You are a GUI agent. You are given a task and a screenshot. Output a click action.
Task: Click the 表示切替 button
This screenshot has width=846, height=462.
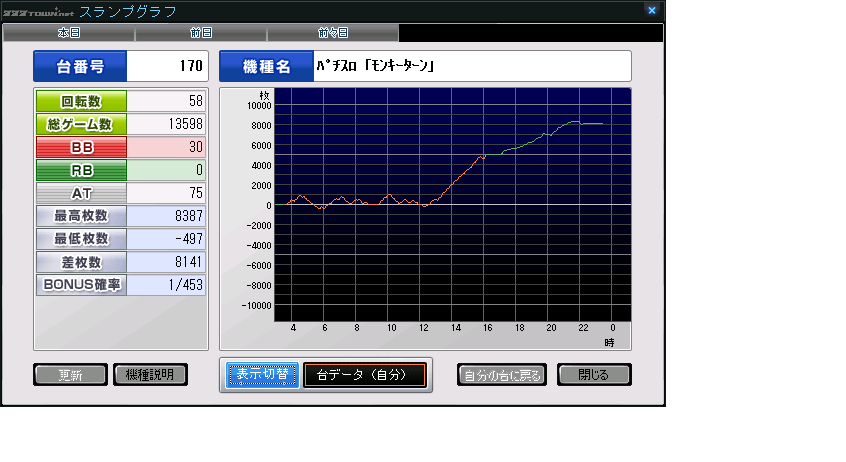[x=262, y=375]
